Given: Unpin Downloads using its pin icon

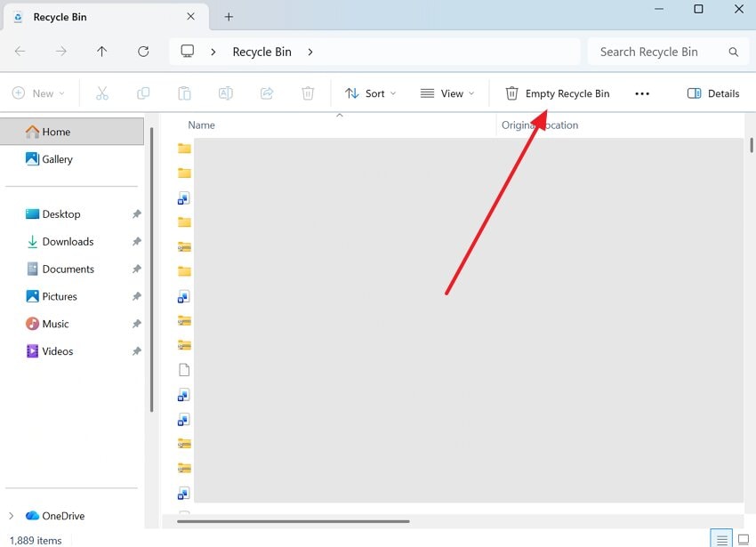Looking at the screenshot, I should pos(136,241).
